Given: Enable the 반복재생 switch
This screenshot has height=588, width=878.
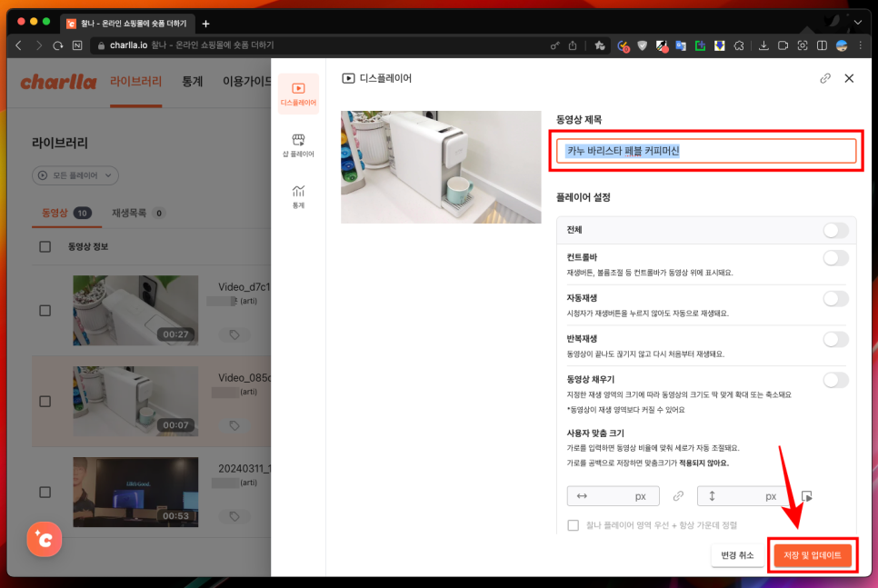Looking at the screenshot, I should [835, 339].
